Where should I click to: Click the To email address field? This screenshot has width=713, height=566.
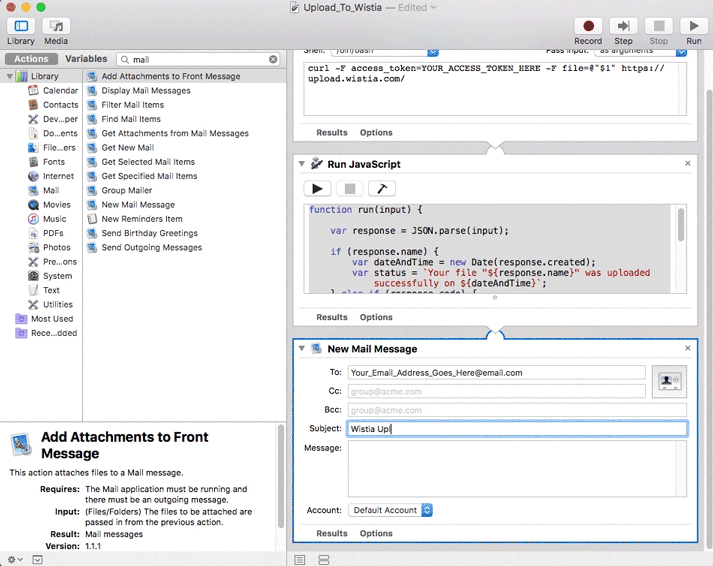pyautogui.click(x=497, y=373)
